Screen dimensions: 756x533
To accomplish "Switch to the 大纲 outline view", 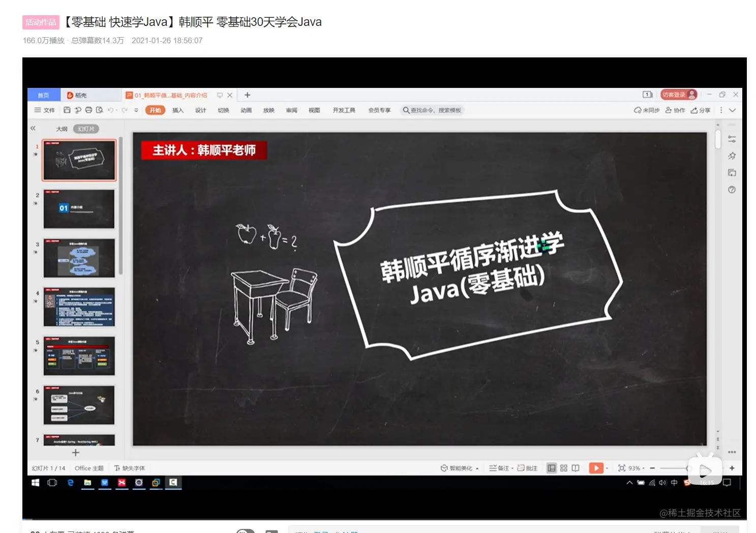I will (62, 129).
